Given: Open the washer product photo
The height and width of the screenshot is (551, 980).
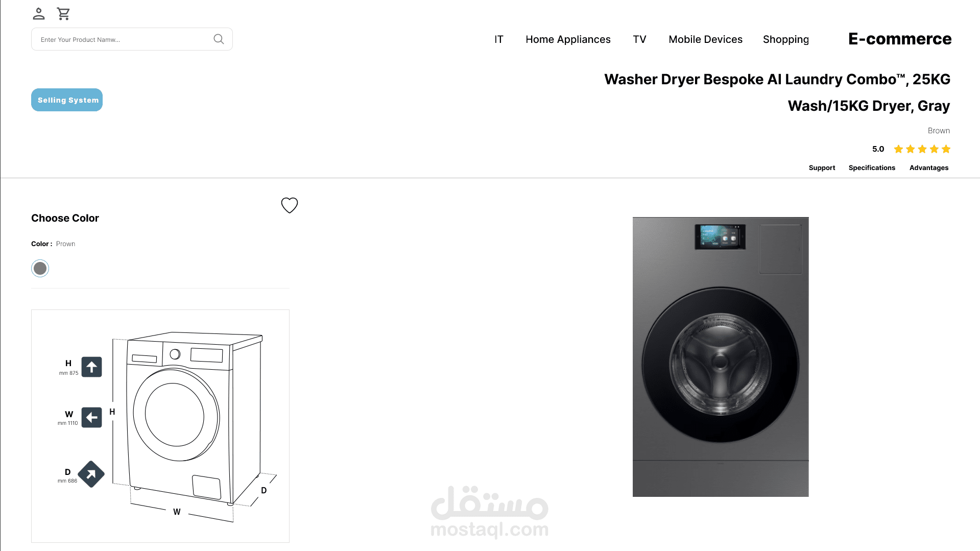Looking at the screenshot, I should (721, 357).
